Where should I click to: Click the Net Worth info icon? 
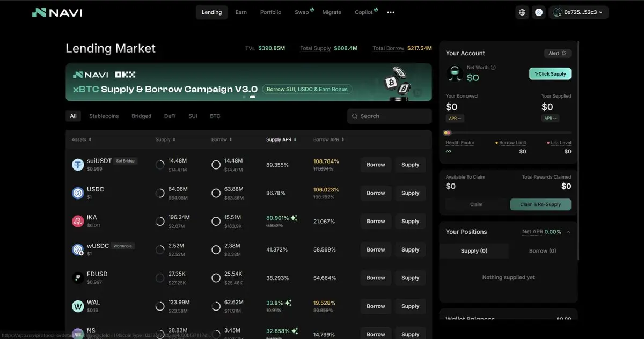(x=493, y=68)
